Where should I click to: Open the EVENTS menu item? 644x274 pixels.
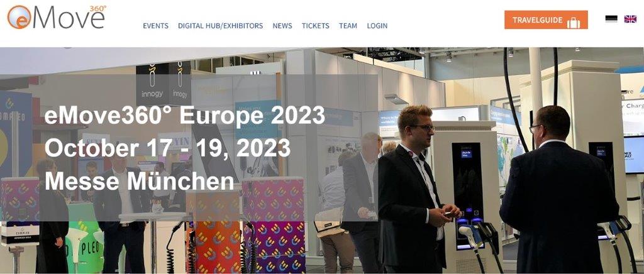[x=156, y=25]
